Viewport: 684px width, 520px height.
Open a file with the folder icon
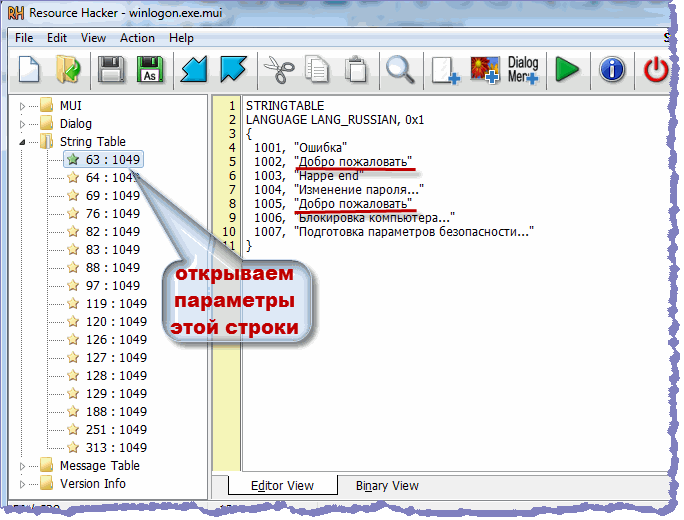(x=68, y=69)
